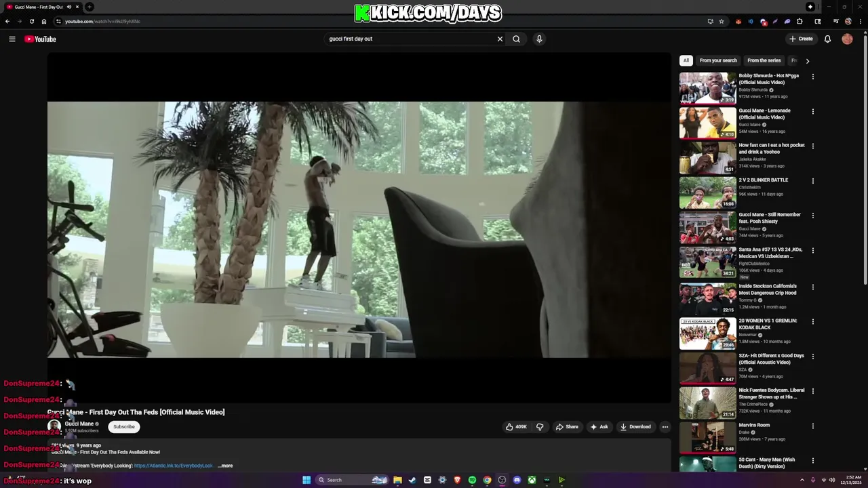868x488 pixels.
Task: Open the browser media controls icon
Action: click(x=836, y=21)
